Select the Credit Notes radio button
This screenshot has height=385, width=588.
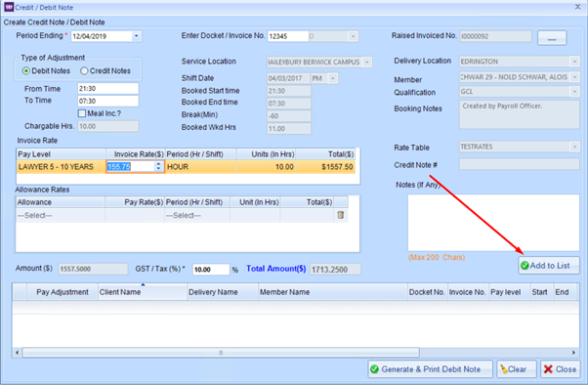pos(84,71)
